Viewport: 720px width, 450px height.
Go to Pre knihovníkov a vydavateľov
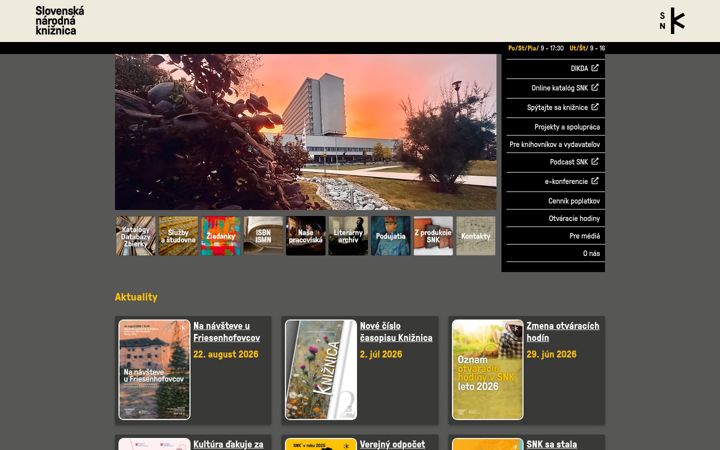coord(554,145)
